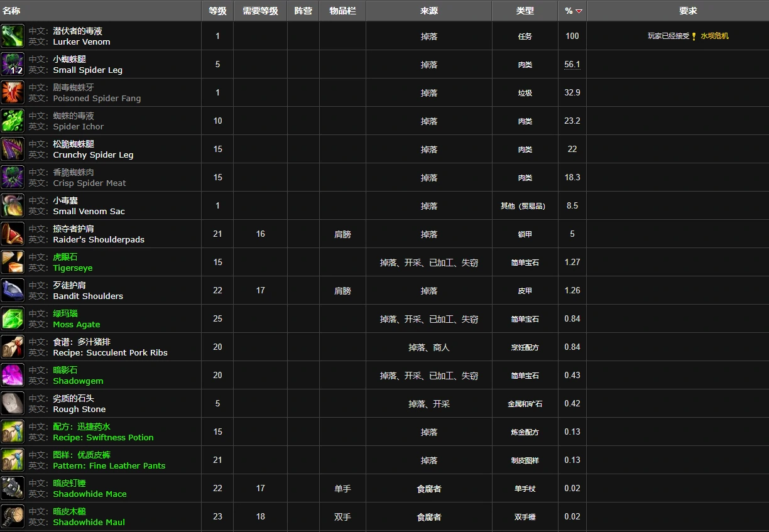
Task: Click 食腐者 source in Shadowhide Mace row
Action: point(429,489)
